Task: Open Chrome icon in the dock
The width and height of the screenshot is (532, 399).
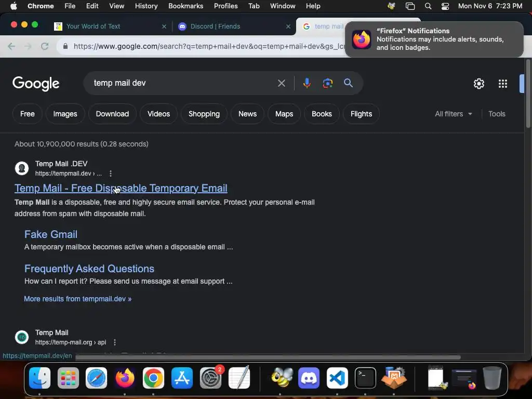Action: pos(153,378)
